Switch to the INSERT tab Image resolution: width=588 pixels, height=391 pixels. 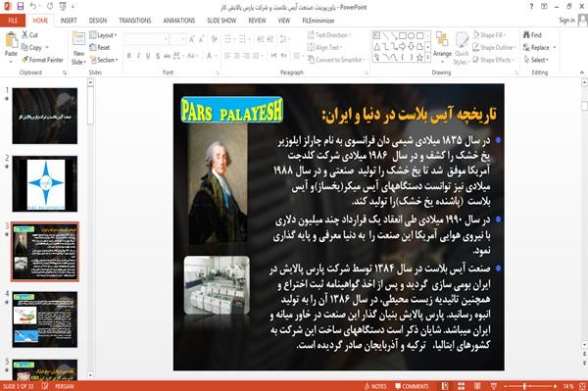pyautogui.click(x=69, y=21)
